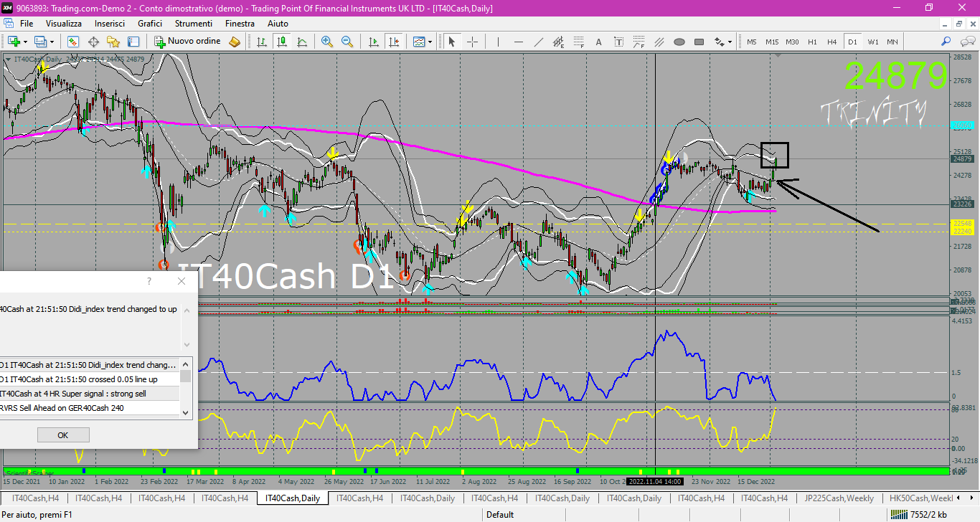
Task: Select the text label tool
Action: 618,42
